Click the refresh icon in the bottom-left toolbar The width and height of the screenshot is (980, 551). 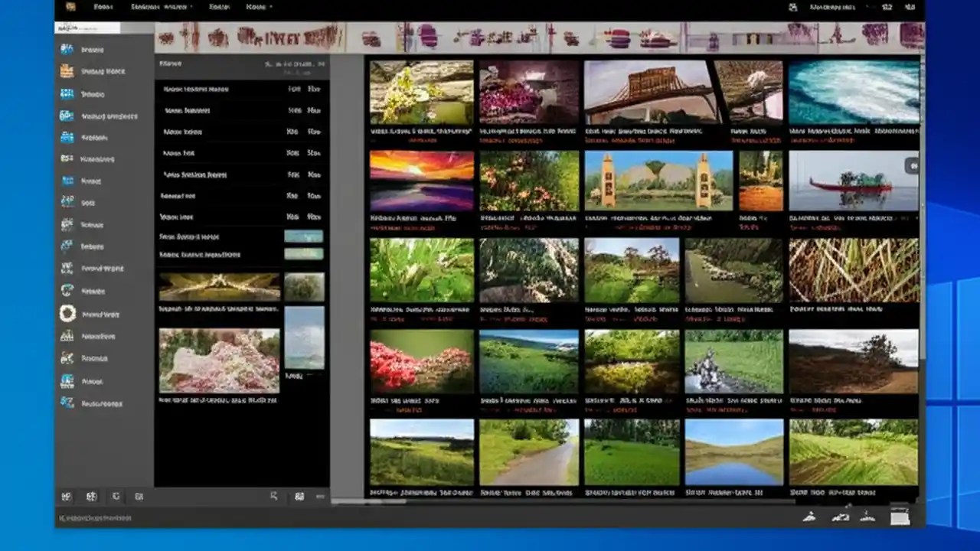pyautogui.click(x=116, y=497)
